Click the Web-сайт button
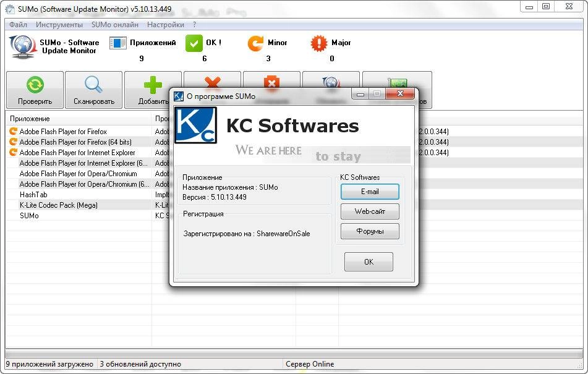This screenshot has width=588, height=374. (370, 211)
